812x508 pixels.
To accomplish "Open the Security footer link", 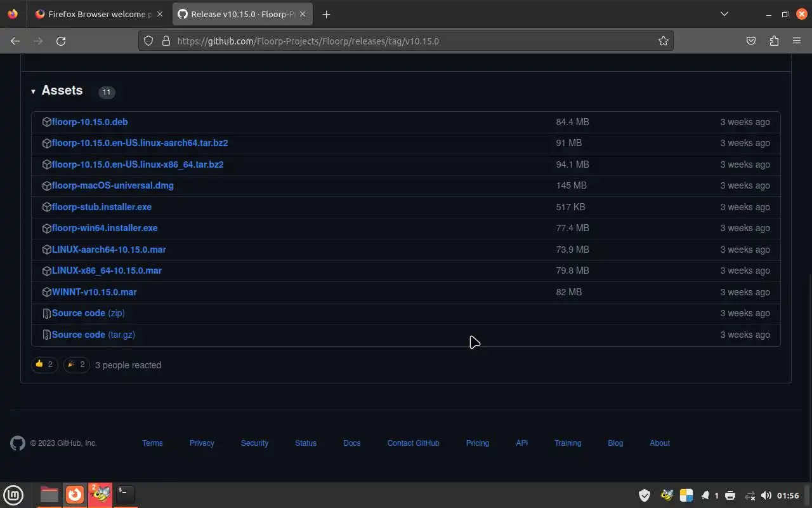I will pos(254,443).
